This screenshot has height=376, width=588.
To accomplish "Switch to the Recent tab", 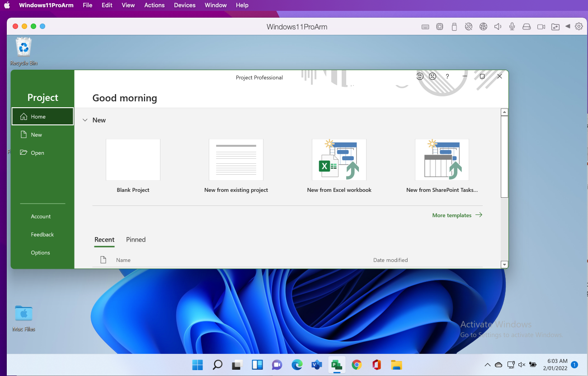I will (x=104, y=240).
